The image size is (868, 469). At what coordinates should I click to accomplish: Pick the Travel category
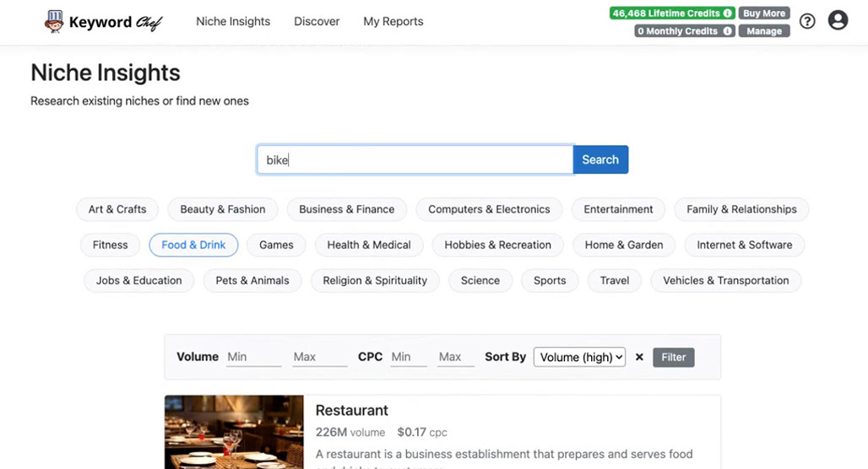(x=615, y=280)
